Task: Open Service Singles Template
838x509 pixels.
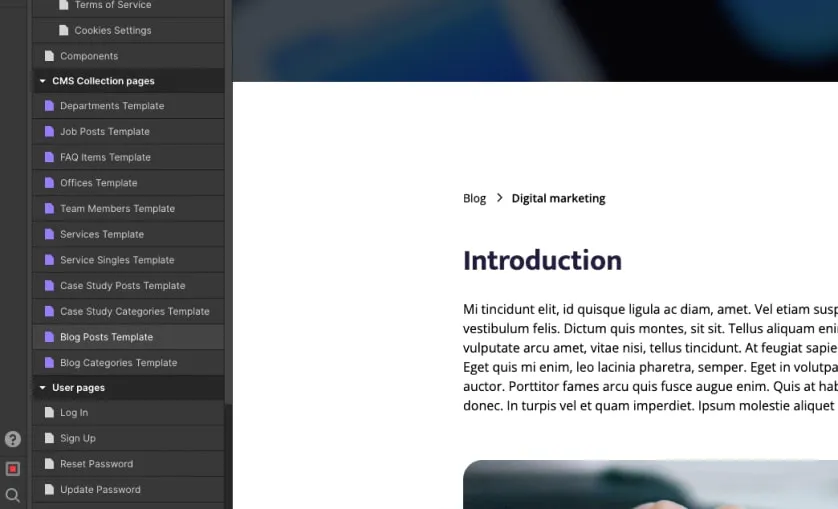Action: pos(128,260)
